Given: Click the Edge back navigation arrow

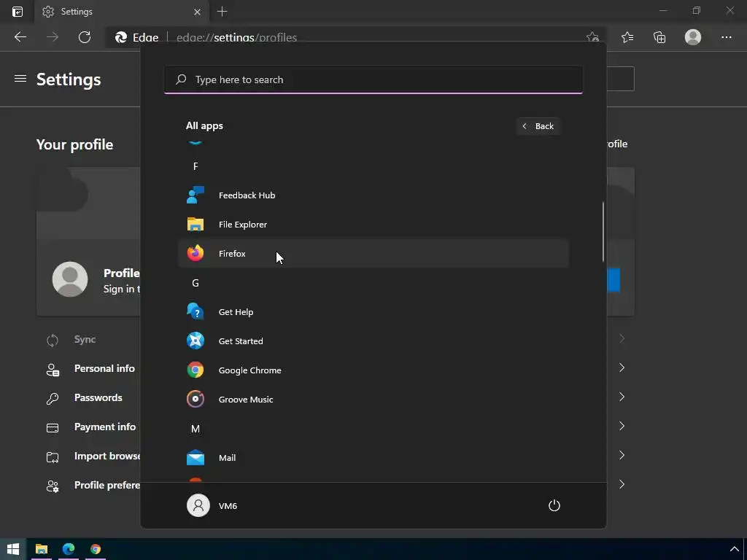Looking at the screenshot, I should tap(20, 37).
